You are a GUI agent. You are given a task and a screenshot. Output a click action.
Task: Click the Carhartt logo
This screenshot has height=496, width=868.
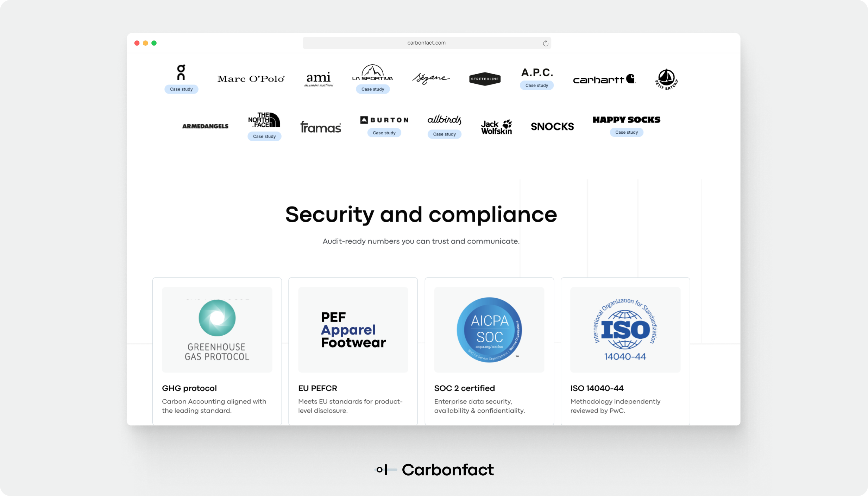click(x=604, y=80)
